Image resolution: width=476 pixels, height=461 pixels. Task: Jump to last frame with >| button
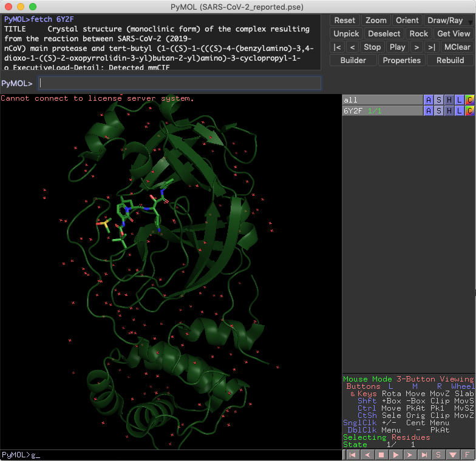pyautogui.click(x=432, y=47)
